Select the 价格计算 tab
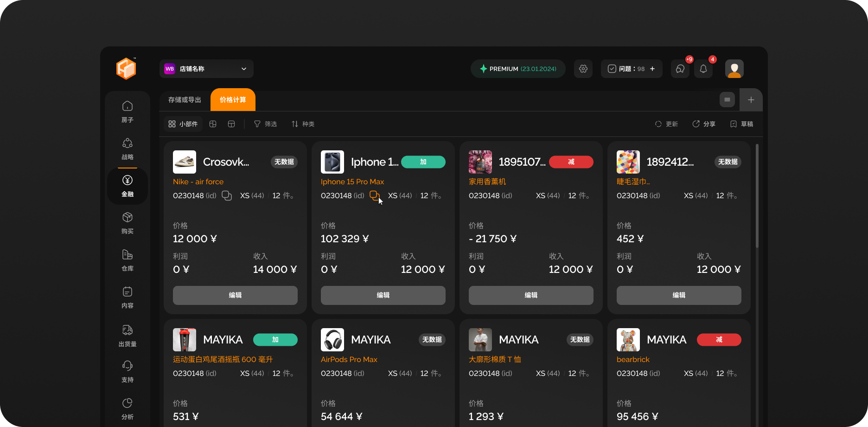 pos(233,100)
